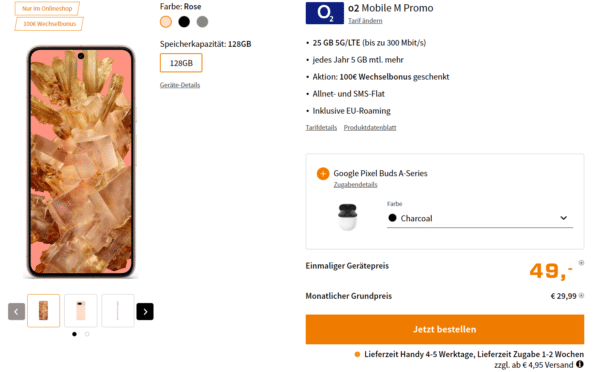This screenshot has height=372, width=600.
Task: Open Produktdatenblatt link
Action: tap(370, 127)
